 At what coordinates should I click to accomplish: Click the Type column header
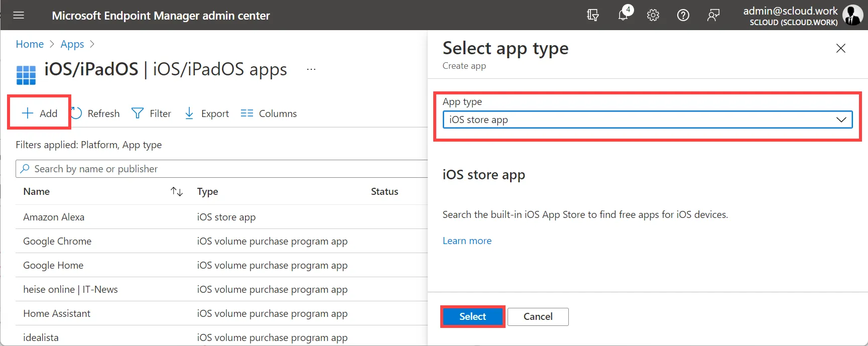point(207,191)
